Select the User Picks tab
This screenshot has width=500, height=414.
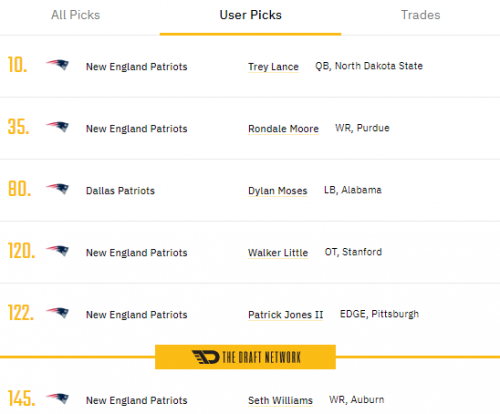point(250,15)
